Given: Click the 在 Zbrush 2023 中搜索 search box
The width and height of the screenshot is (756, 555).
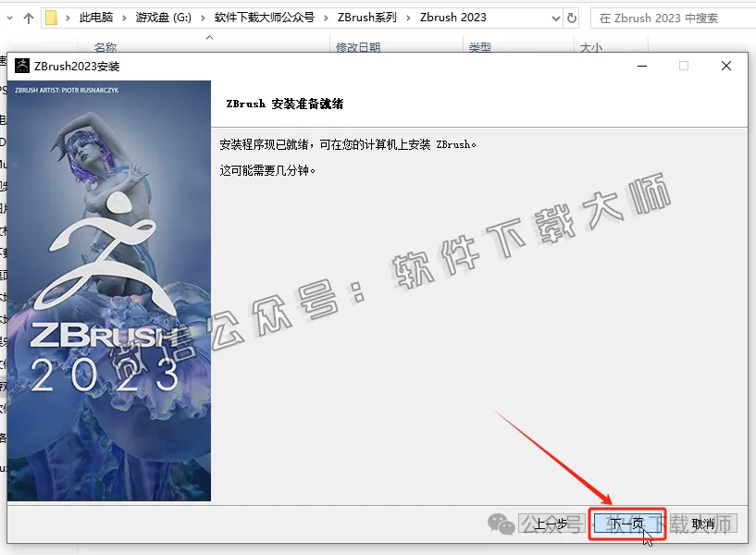Looking at the screenshot, I should coord(670,17).
